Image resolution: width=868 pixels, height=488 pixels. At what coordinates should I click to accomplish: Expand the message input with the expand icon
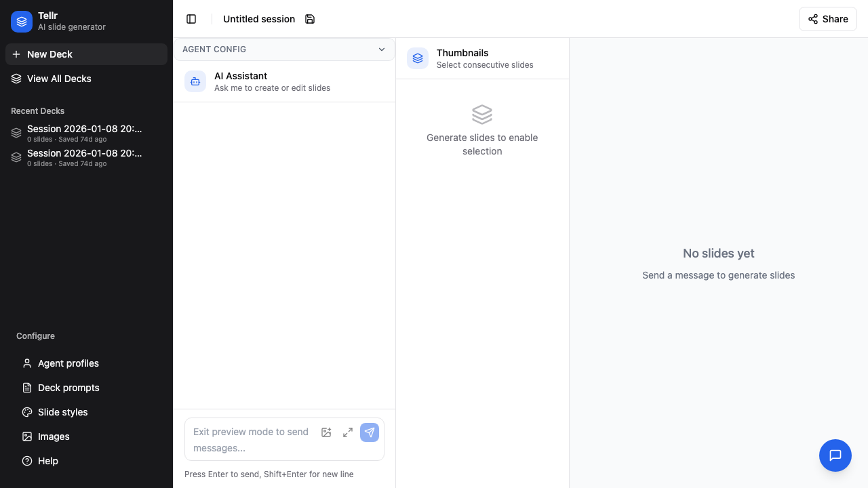tap(348, 432)
